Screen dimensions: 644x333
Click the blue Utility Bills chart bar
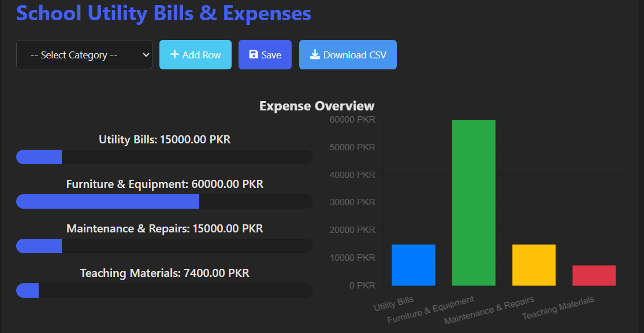point(413,265)
